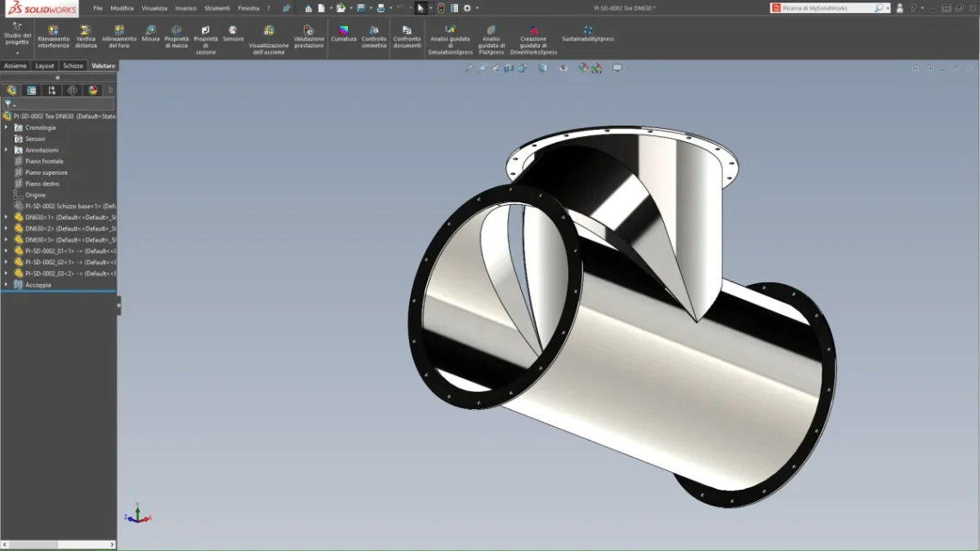This screenshot has height=551, width=980.
Task: Expand the Cronologia tree node
Action: click(x=6, y=127)
